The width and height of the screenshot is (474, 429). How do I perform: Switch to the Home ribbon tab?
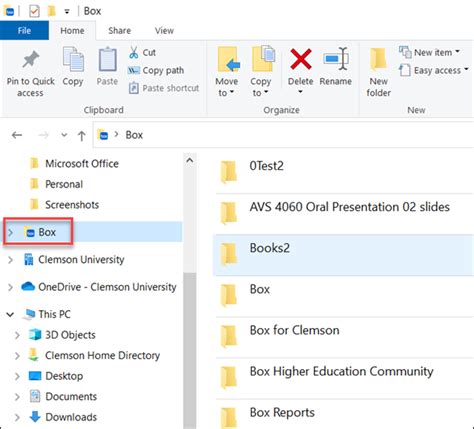pyautogui.click(x=72, y=31)
